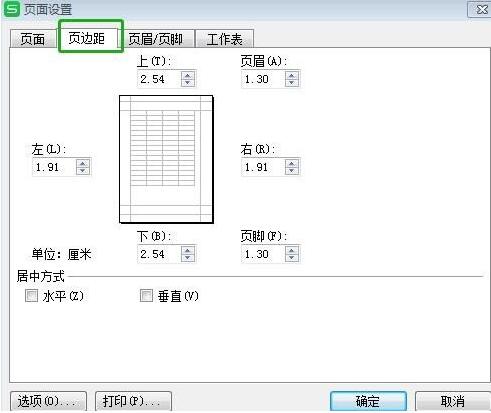
Task: Enable horizontal centering 水平(Z) checkbox
Action: click(31, 296)
